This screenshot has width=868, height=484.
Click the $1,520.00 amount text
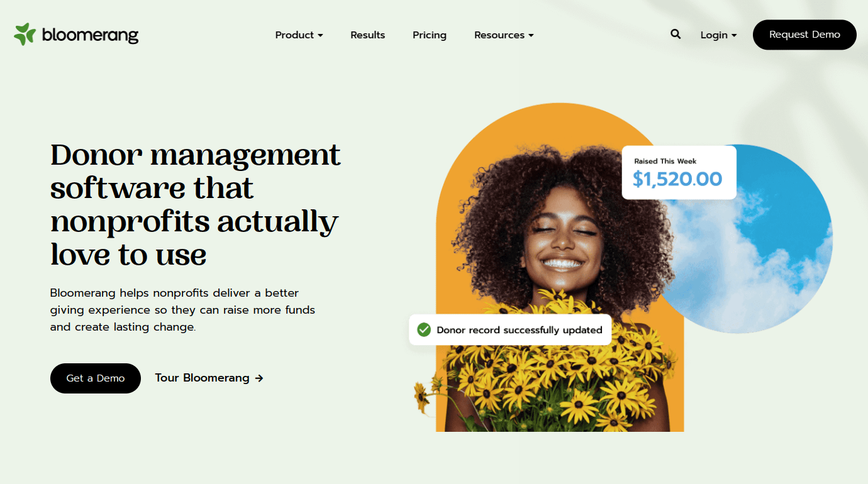point(677,180)
